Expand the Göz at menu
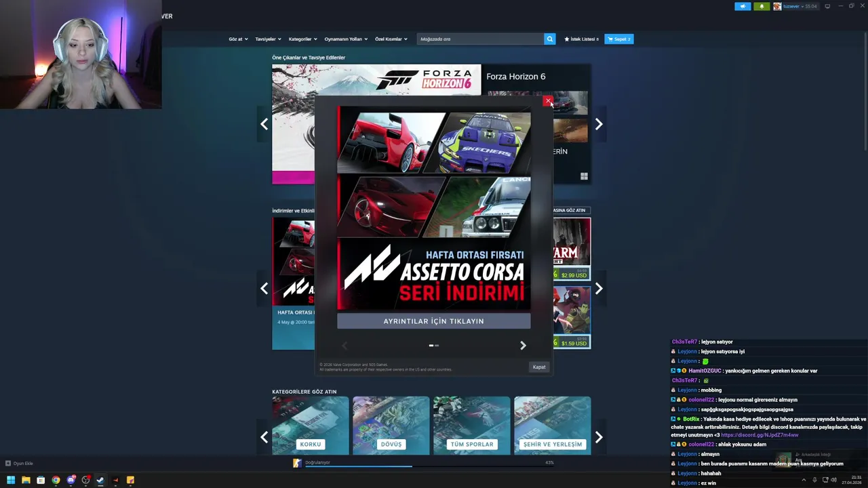 [x=238, y=39]
